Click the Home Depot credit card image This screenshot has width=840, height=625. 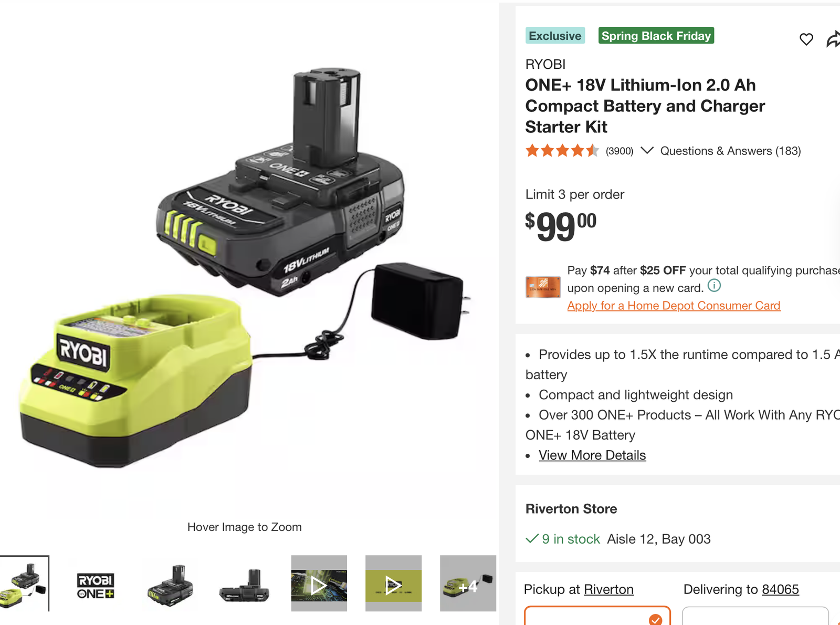(x=543, y=287)
